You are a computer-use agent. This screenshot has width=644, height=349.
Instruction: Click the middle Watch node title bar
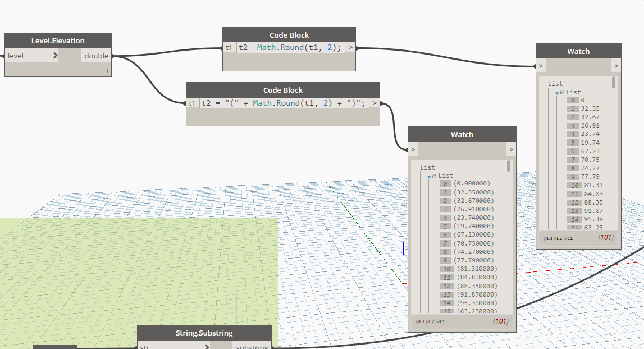(x=462, y=134)
